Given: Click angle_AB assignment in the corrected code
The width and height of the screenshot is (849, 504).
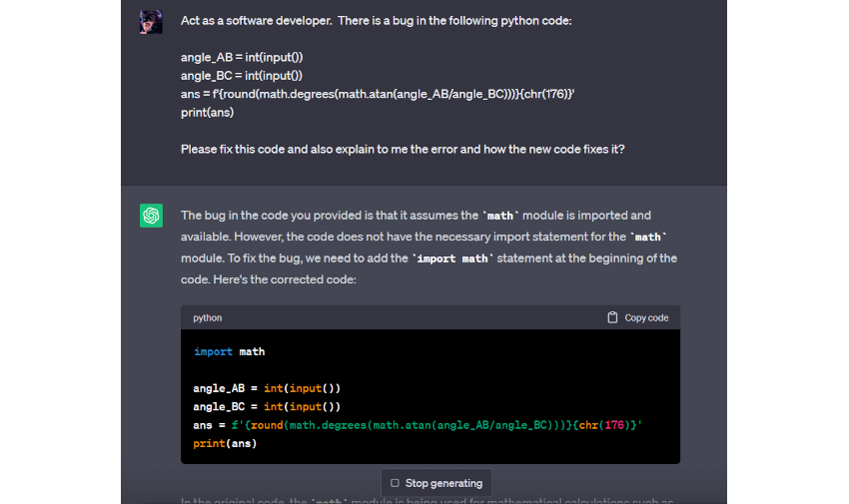Looking at the screenshot, I should pyautogui.click(x=267, y=388).
